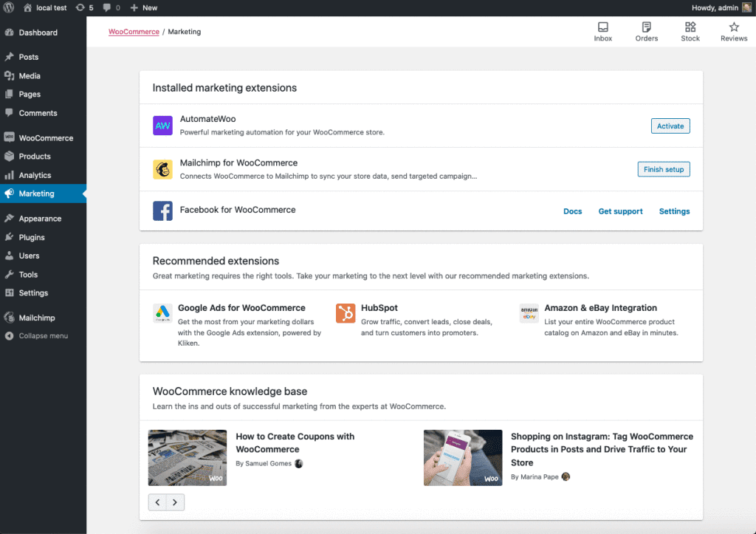Click the WordPress logo in admin bar

[x=9, y=7]
